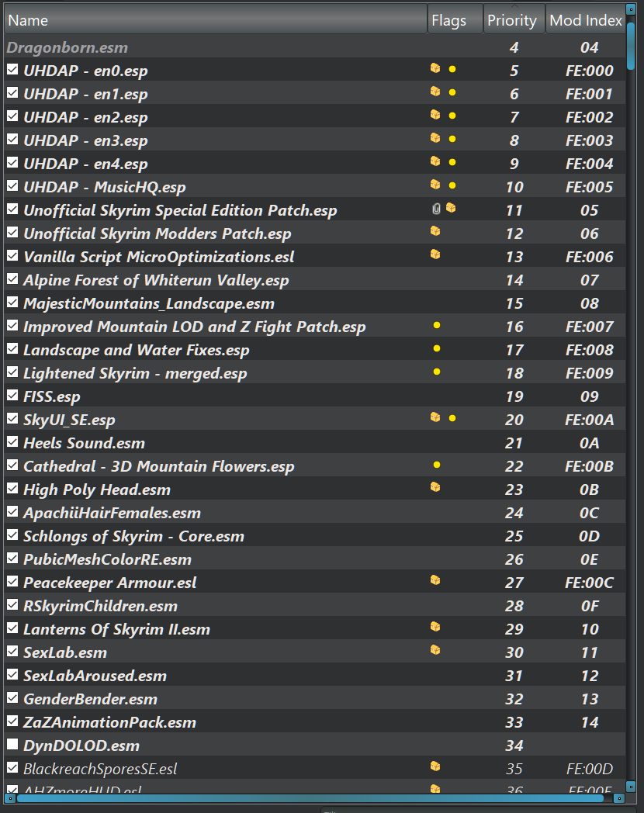Click yellow dot on Improved Mountain LOD patch

click(x=437, y=325)
